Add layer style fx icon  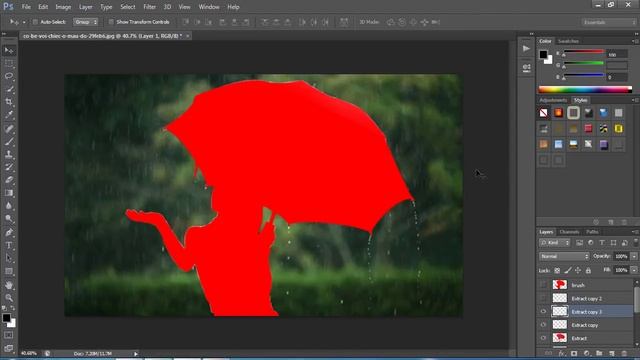(562, 353)
